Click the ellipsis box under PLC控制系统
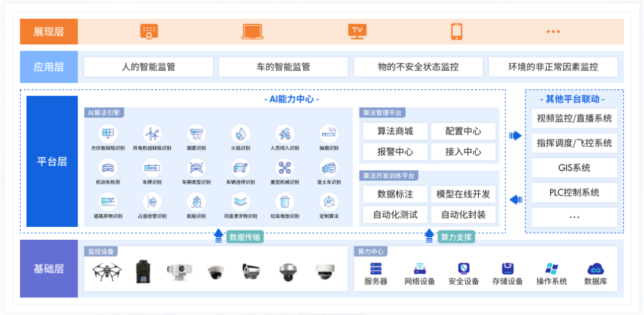 point(574,217)
